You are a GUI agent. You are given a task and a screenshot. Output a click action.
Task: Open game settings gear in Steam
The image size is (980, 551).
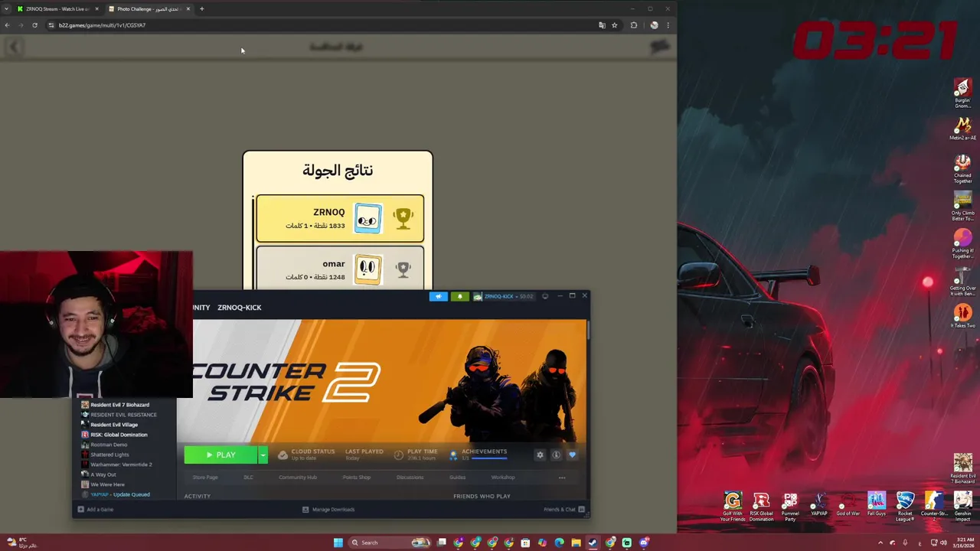coord(540,455)
